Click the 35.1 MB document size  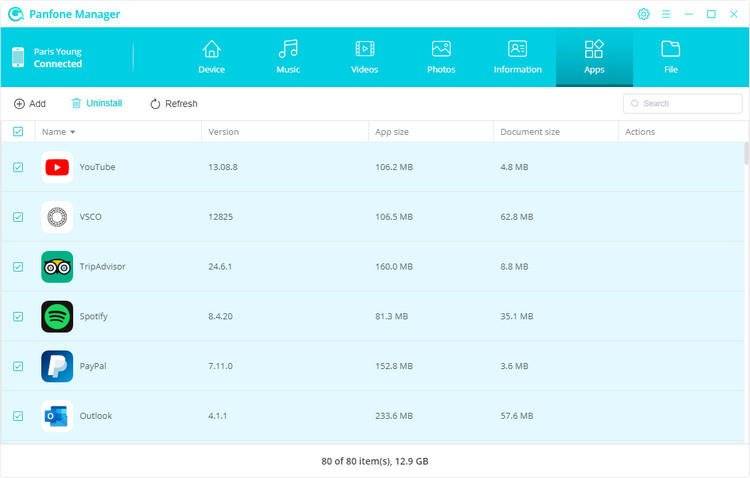click(517, 316)
